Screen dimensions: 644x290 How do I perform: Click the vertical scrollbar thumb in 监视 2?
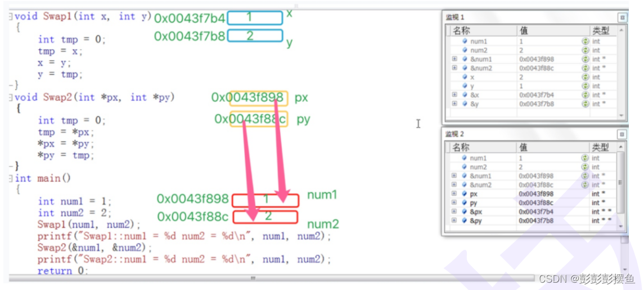pos(620,183)
